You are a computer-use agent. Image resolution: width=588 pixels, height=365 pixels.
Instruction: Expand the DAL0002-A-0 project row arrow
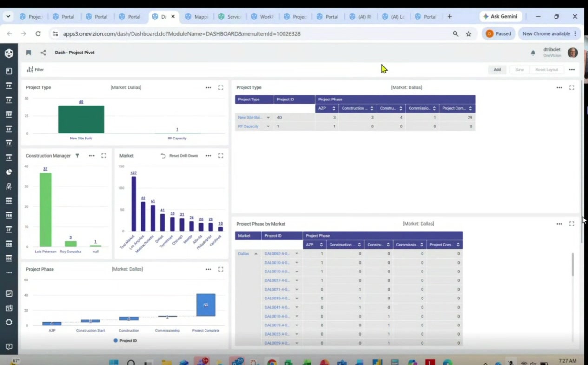297,254
